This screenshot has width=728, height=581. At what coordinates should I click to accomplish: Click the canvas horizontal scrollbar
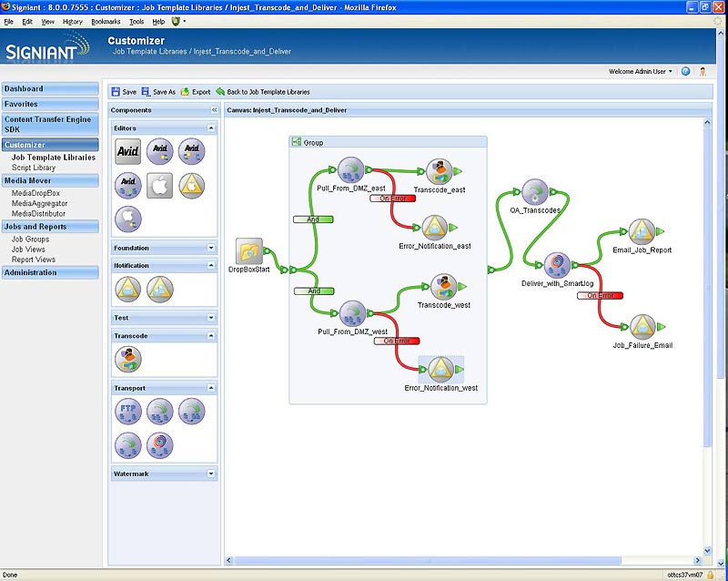(428, 560)
